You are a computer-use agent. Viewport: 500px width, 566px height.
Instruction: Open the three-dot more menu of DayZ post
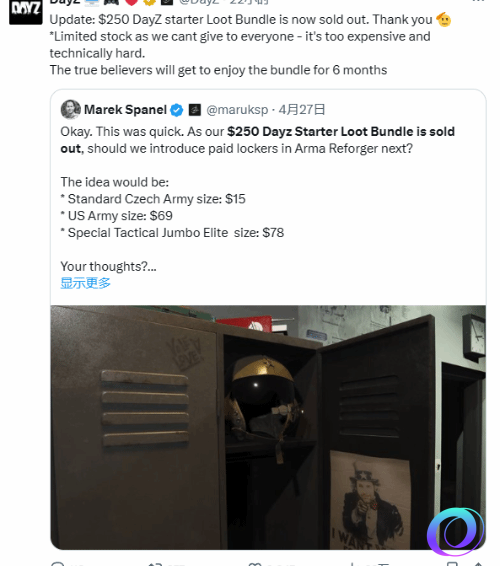pyautogui.click(x=478, y=1)
